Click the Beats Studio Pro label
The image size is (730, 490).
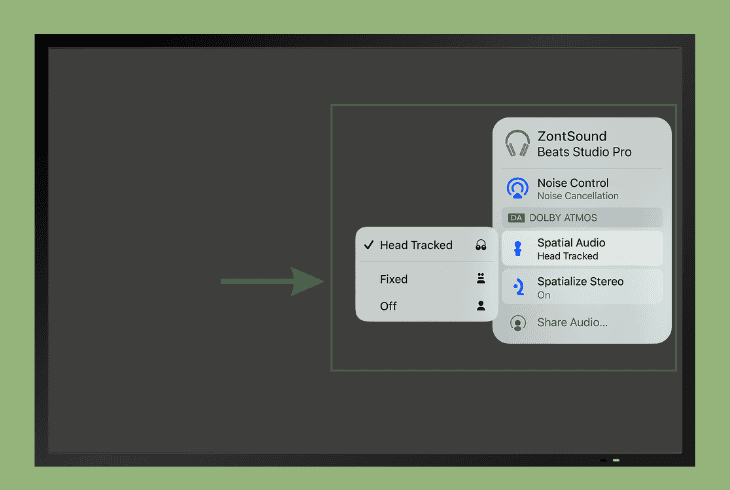pyautogui.click(x=584, y=152)
